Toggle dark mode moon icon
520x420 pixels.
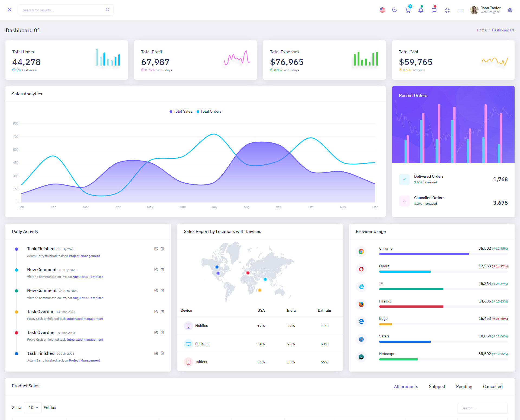[x=395, y=10]
